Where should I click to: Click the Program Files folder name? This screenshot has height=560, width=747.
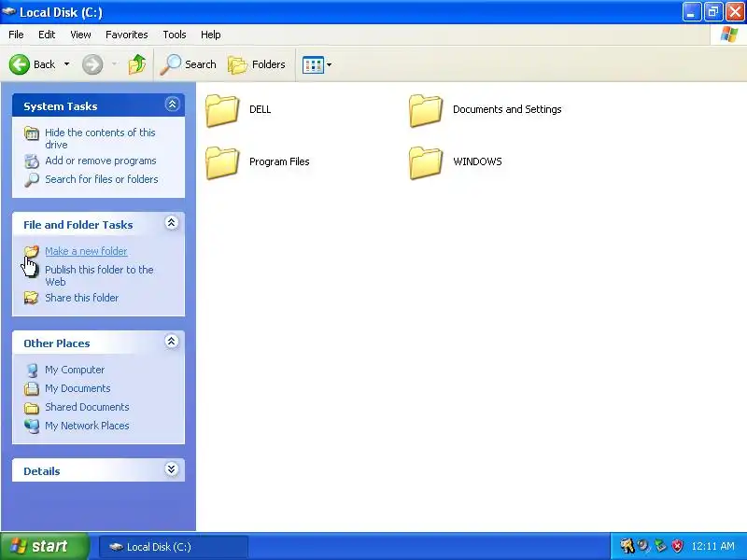tap(279, 161)
